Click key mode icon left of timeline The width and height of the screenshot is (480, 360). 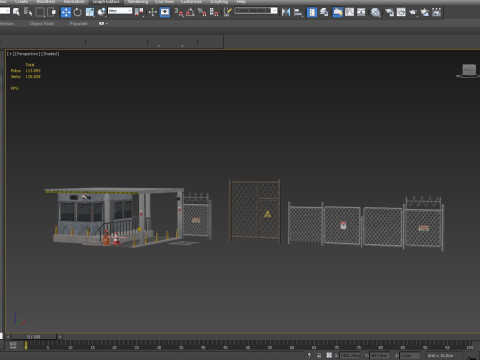[x=13, y=345]
